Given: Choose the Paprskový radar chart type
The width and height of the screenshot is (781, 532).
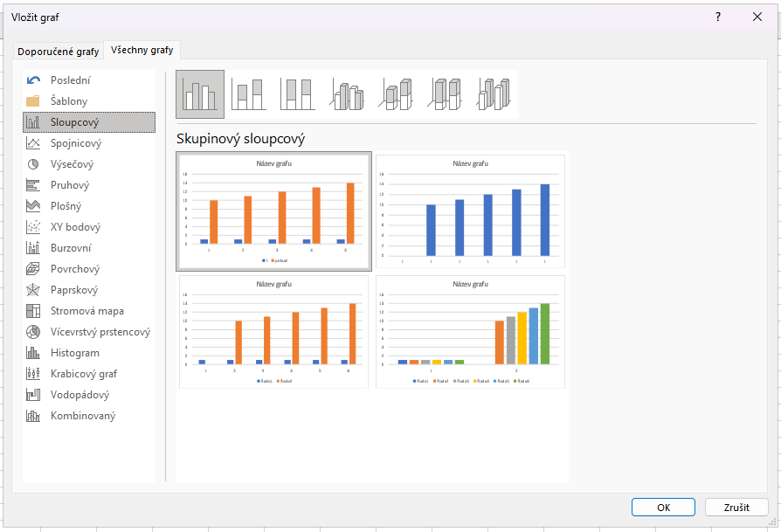Looking at the screenshot, I should (74, 290).
